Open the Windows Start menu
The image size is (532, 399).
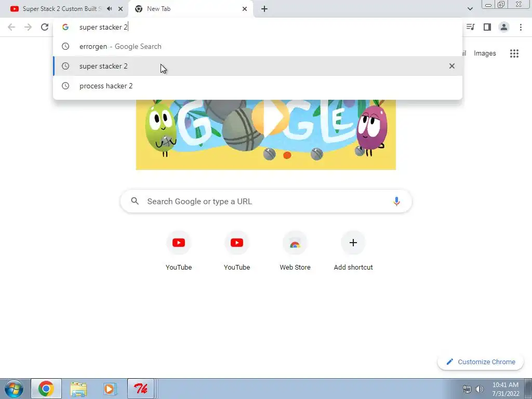(14, 389)
